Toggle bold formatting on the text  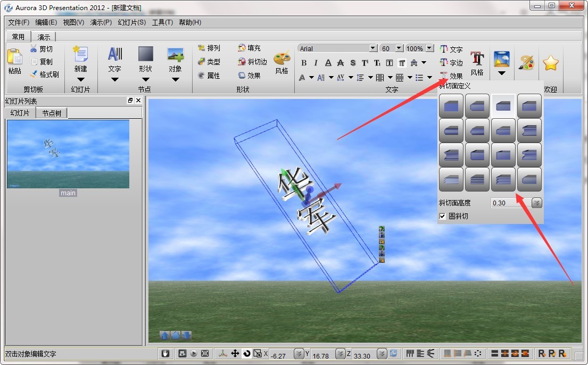303,62
